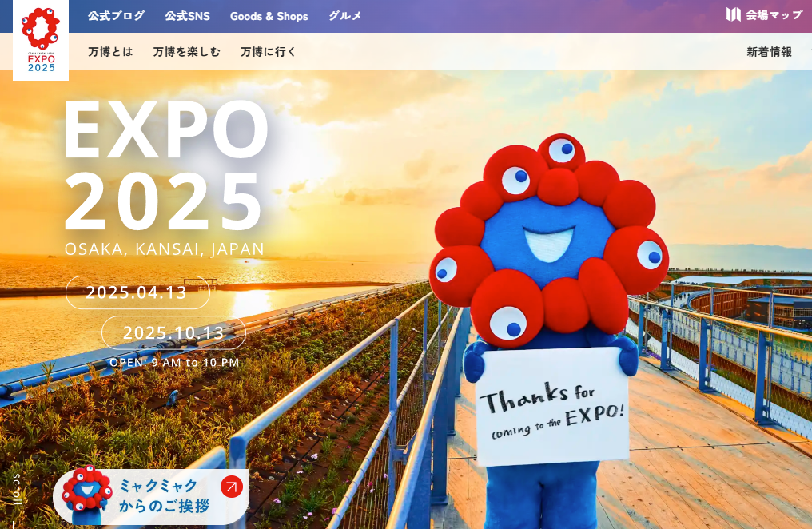Select the グルメ menu item
The image size is (812, 529).
[x=344, y=16]
